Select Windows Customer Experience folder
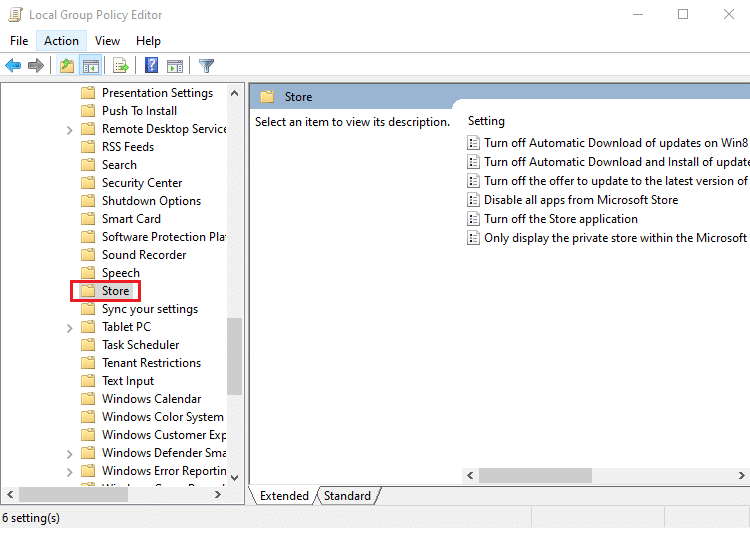 click(x=163, y=435)
